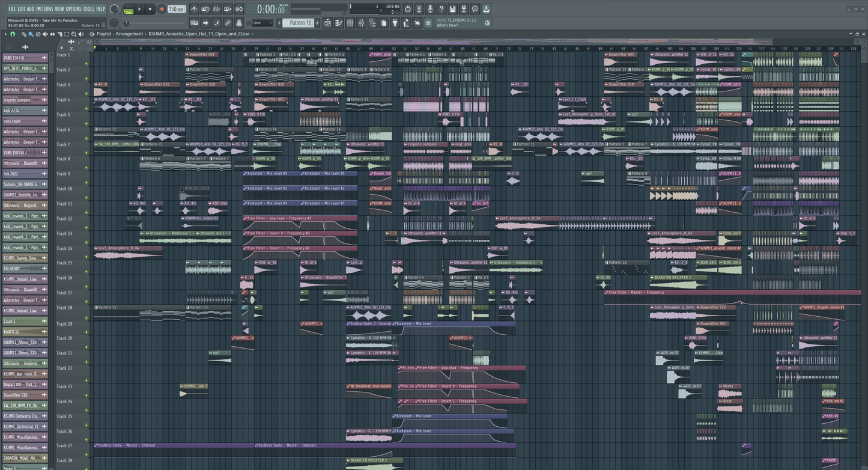Image resolution: width=868 pixels, height=470 pixels.
Task: Open the PATTERNS menu
Action: click(x=44, y=9)
